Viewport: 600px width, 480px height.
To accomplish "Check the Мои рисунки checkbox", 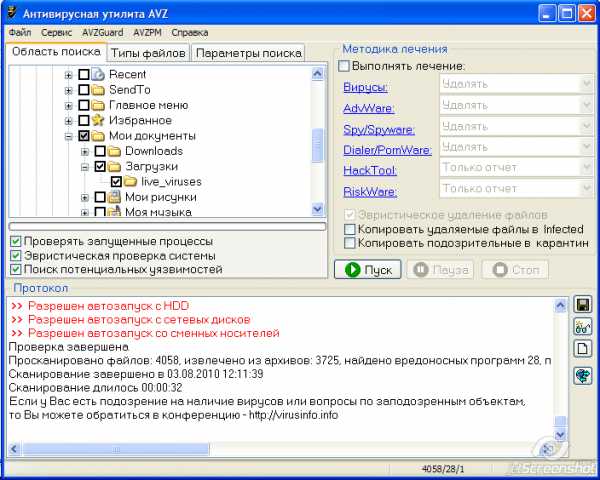I will [100, 197].
